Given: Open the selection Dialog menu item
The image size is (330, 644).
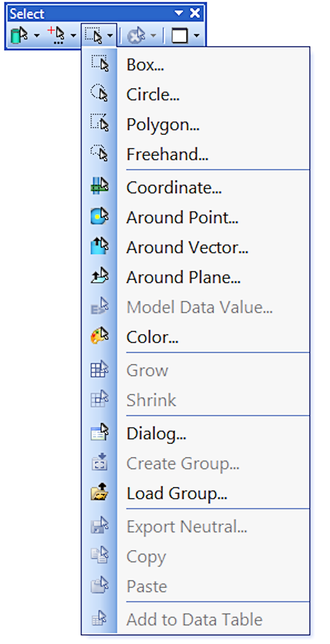Looking at the screenshot, I should click(x=155, y=433).
